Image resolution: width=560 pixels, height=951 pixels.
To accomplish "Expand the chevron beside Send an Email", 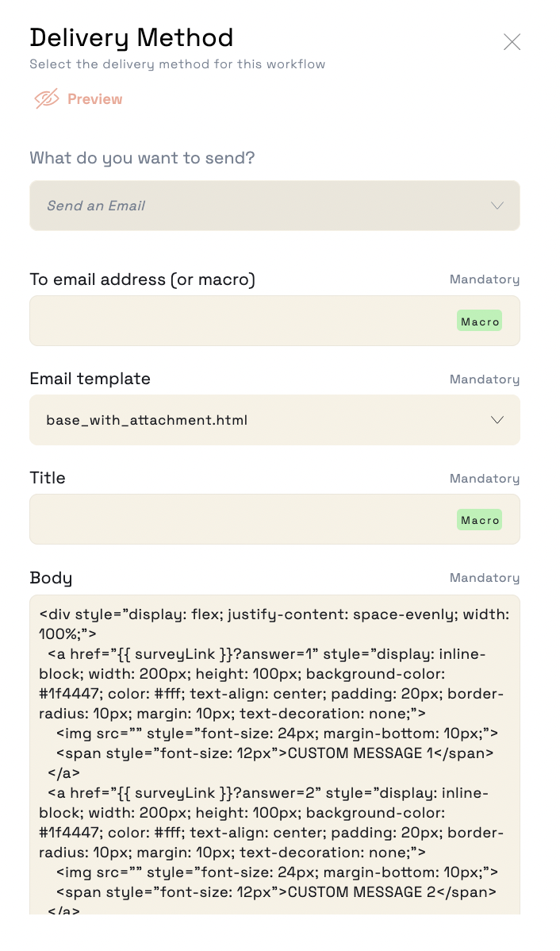I will coord(497,206).
